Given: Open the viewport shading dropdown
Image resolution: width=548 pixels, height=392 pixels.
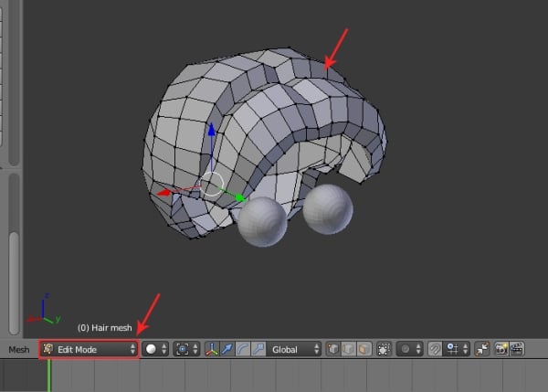Looking at the screenshot, I should (155, 349).
